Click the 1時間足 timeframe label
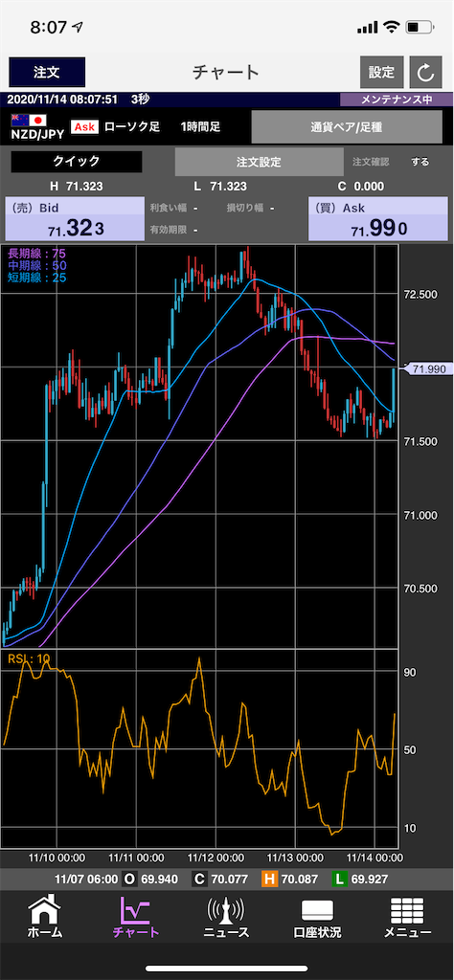 click(x=201, y=127)
